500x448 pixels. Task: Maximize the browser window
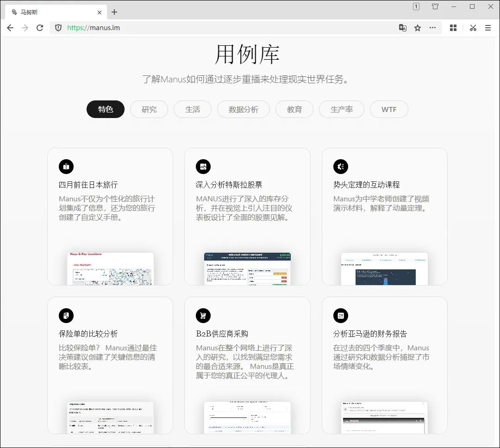point(472,6)
